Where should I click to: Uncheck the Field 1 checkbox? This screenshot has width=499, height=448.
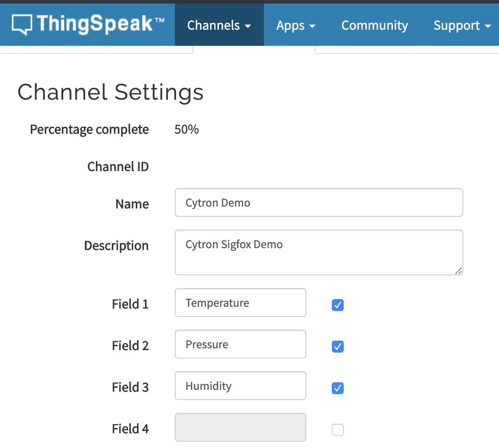338,305
